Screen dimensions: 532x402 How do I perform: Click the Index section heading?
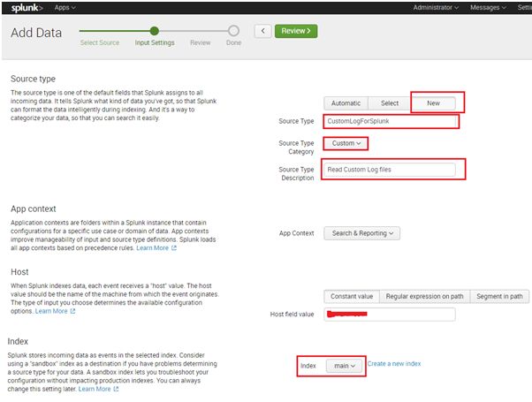click(18, 341)
